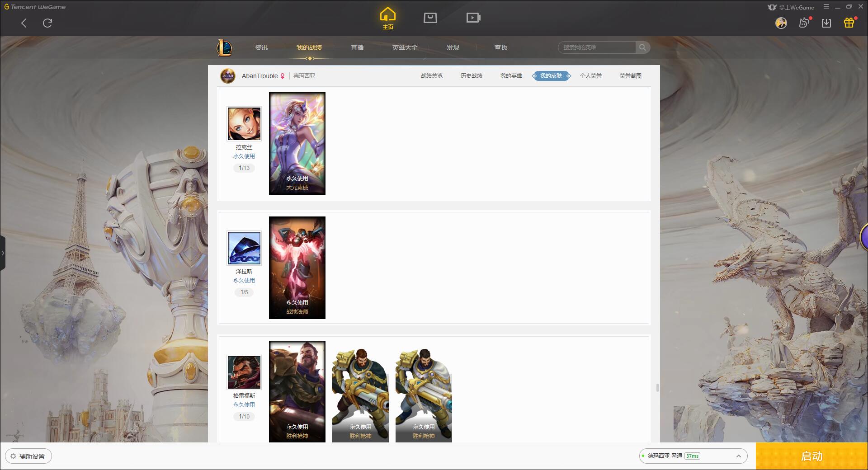Click 永久使用 label under 拉克丝
868x470 pixels.
244,156
